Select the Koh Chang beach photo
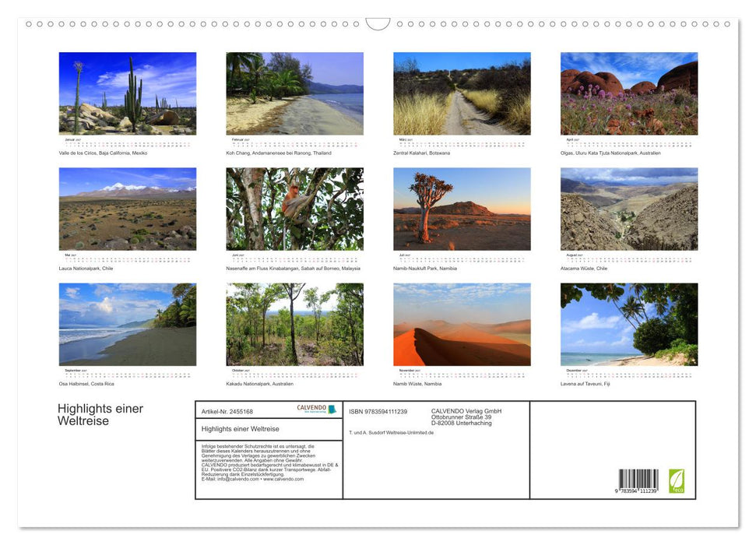The height and width of the screenshot is (545, 756). (x=294, y=93)
